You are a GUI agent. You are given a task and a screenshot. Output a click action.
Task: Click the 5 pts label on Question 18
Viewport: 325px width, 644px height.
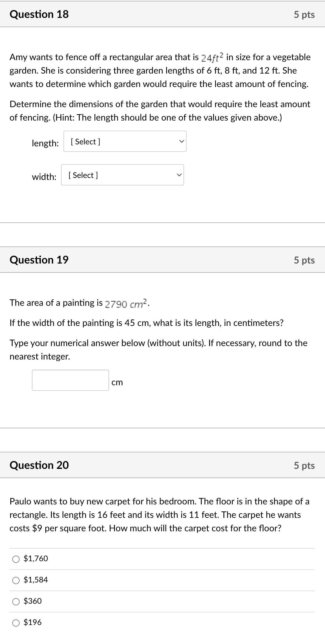tap(304, 14)
